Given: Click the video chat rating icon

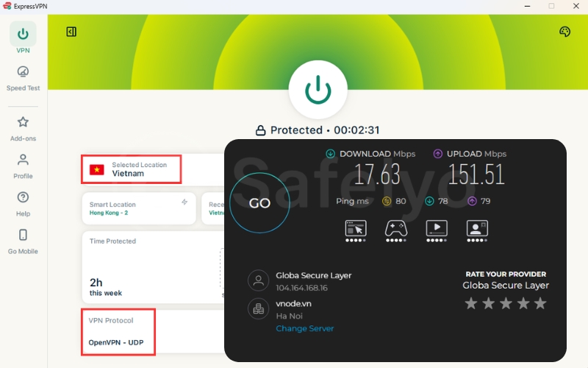Looking at the screenshot, I should point(477,230).
